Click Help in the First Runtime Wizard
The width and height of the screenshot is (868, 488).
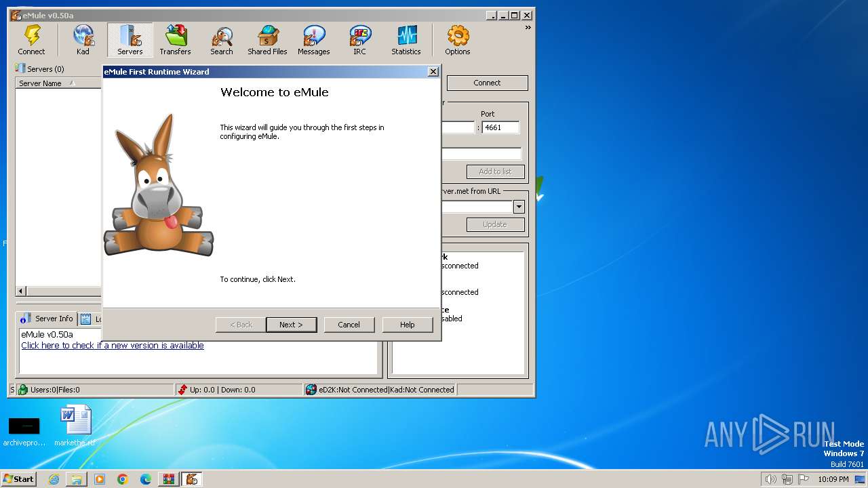[407, 325]
